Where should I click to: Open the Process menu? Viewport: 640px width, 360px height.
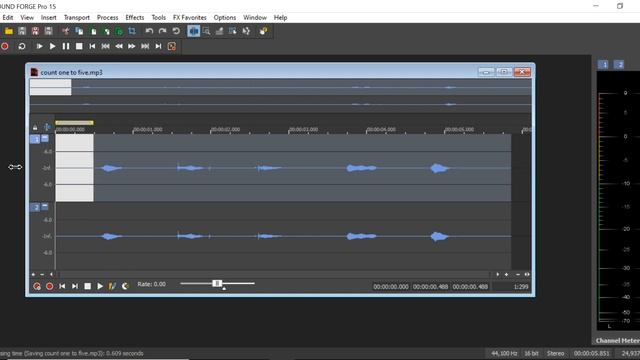coord(107,18)
